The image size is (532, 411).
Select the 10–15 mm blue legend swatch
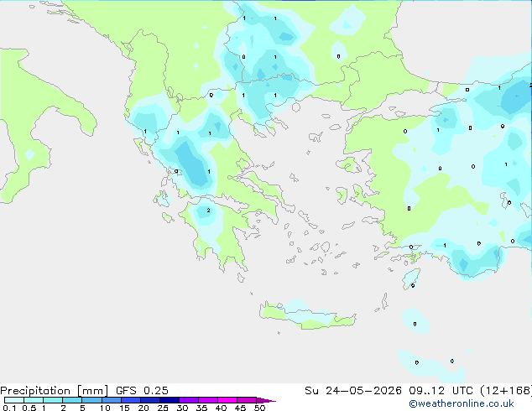click(x=111, y=400)
